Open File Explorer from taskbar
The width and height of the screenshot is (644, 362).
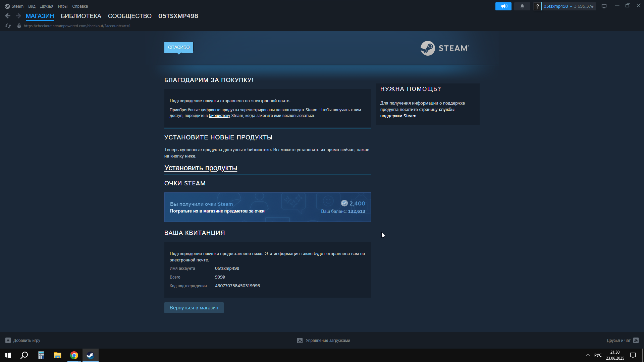pyautogui.click(x=57, y=355)
